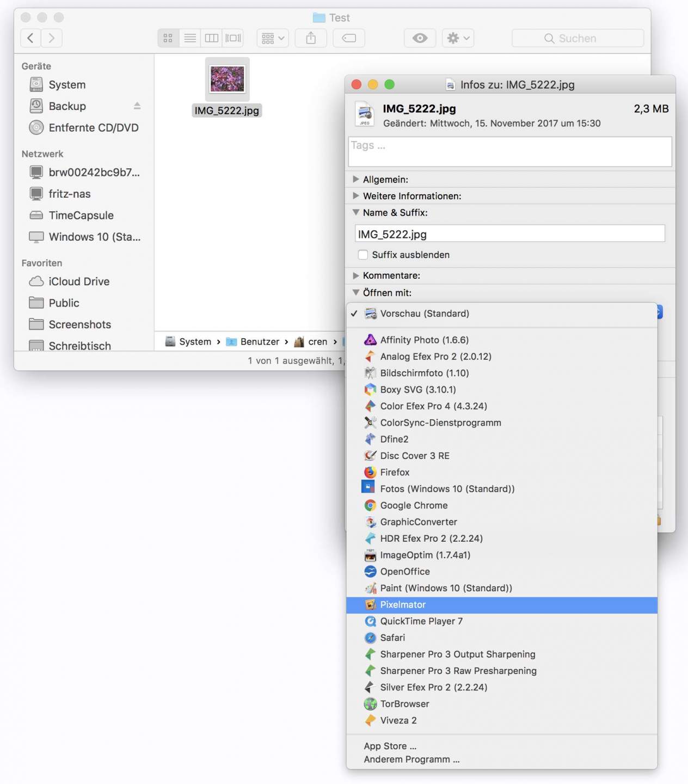Collapse the Name & Suffix section
Screen dimensions: 688x784
tap(356, 212)
